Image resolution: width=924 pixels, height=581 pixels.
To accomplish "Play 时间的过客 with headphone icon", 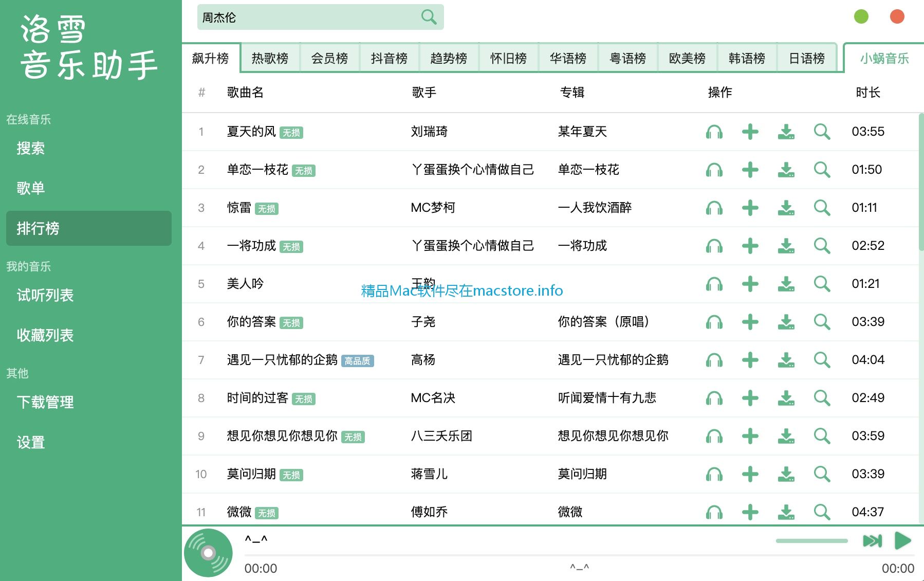I will coord(714,398).
